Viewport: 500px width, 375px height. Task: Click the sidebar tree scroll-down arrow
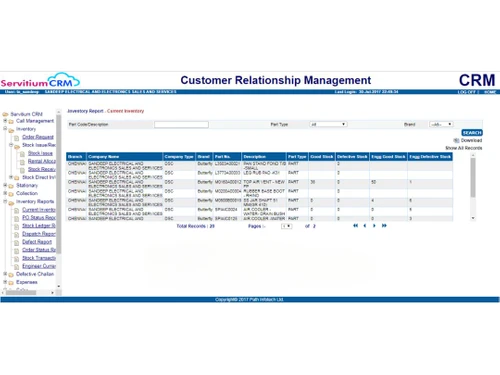(59, 286)
